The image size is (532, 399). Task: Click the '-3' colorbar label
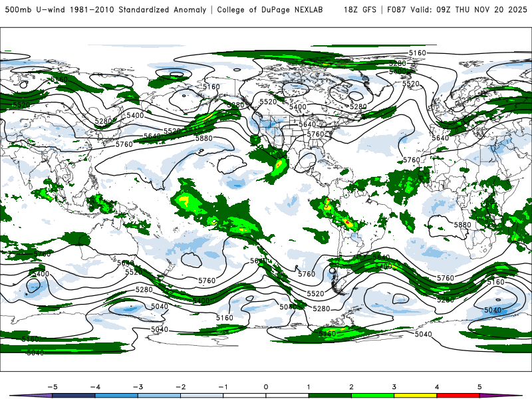[x=138, y=387]
